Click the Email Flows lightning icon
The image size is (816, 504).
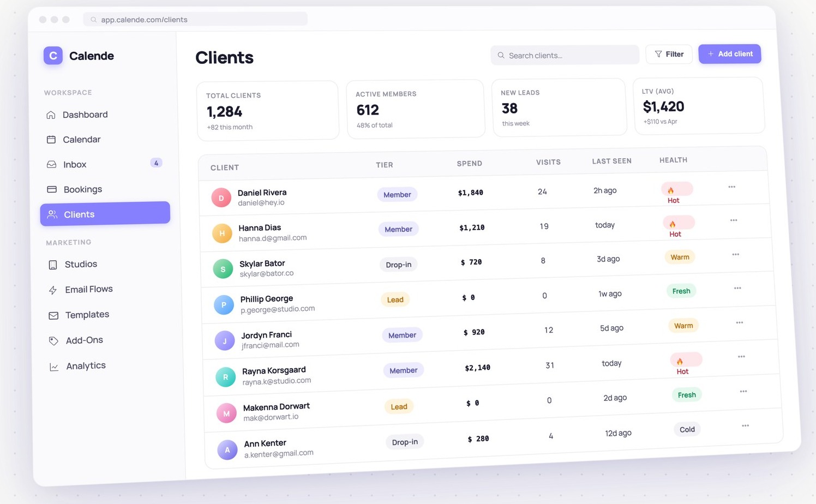click(53, 290)
